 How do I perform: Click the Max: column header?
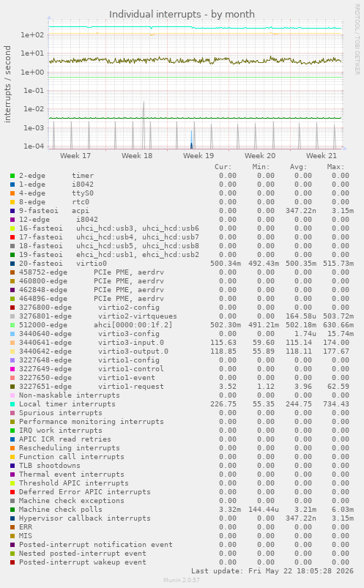(336, 167)
